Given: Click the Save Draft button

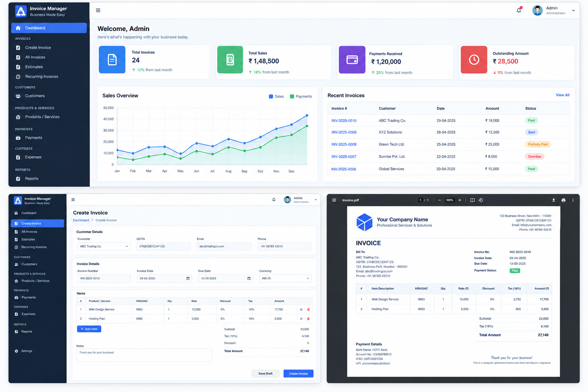Looking at the screenshot, I should point(265,374).
